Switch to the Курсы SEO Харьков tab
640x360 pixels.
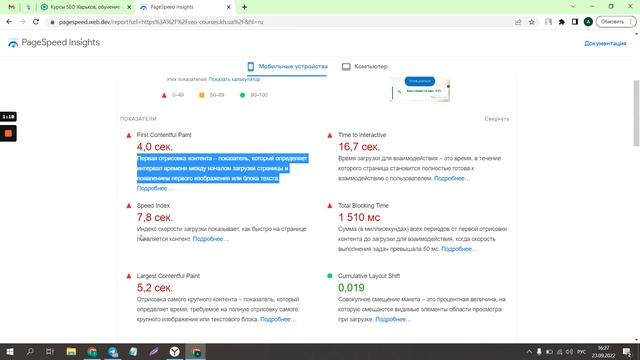tap(85, 7)
